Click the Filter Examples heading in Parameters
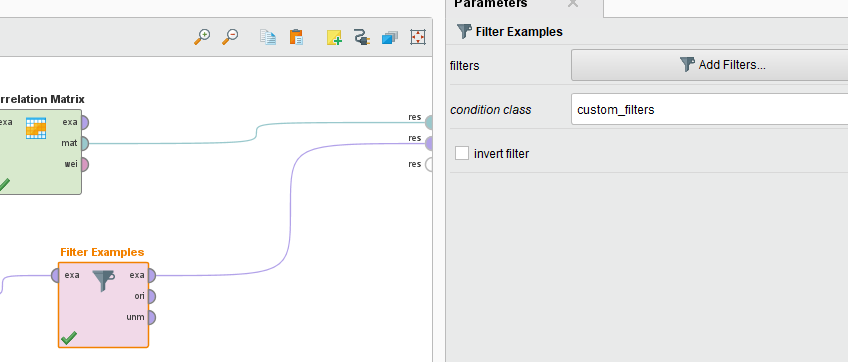This screenshot has width=848, height=362. point(519,32)
